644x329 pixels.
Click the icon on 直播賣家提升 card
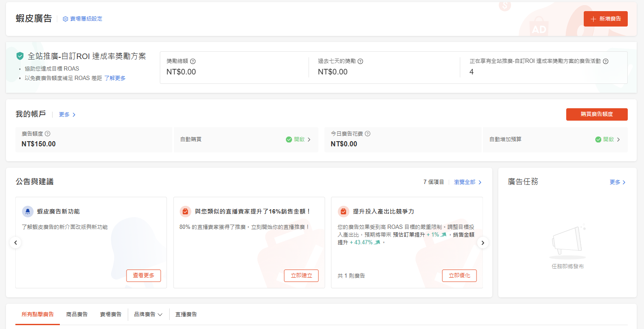click(x=185, y=211)
